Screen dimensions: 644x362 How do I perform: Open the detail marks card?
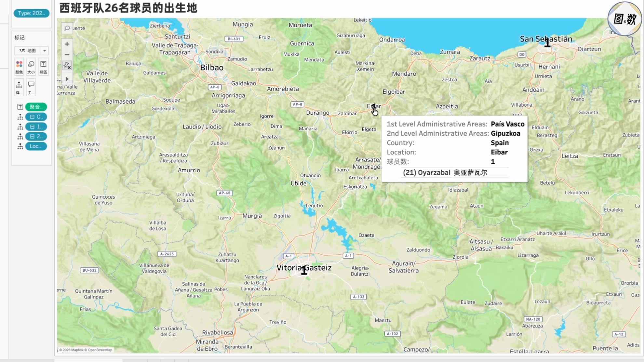[19, 87]
